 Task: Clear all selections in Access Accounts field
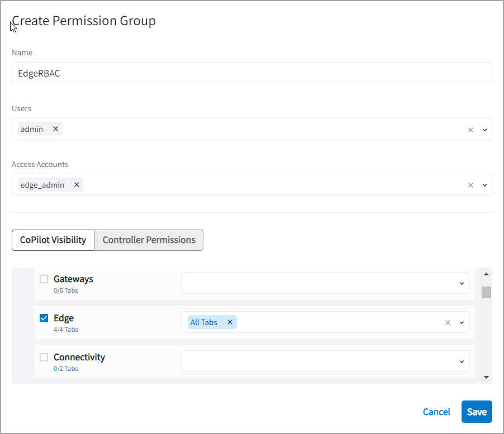tap(470, 185)
